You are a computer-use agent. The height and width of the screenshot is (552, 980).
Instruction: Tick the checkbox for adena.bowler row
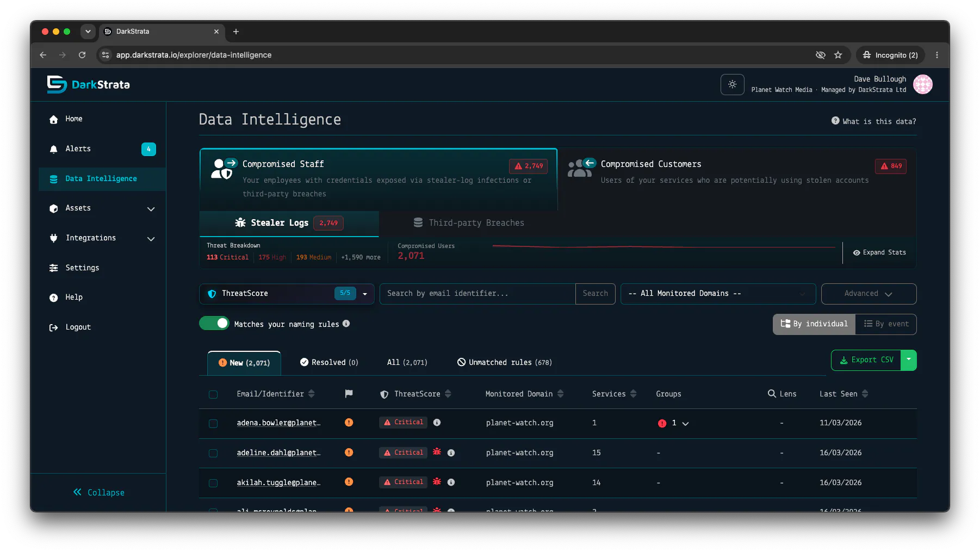[213, 423]
